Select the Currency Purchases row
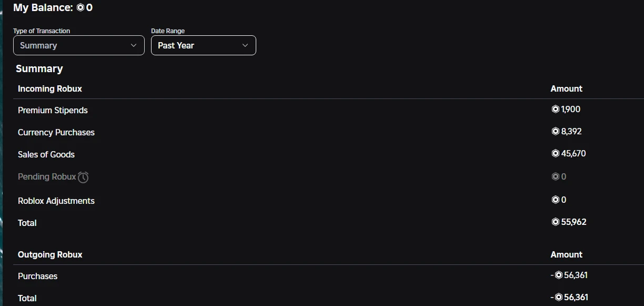Image resolution: width=644 pixels, height=306 pixels. tap(56, 132)
